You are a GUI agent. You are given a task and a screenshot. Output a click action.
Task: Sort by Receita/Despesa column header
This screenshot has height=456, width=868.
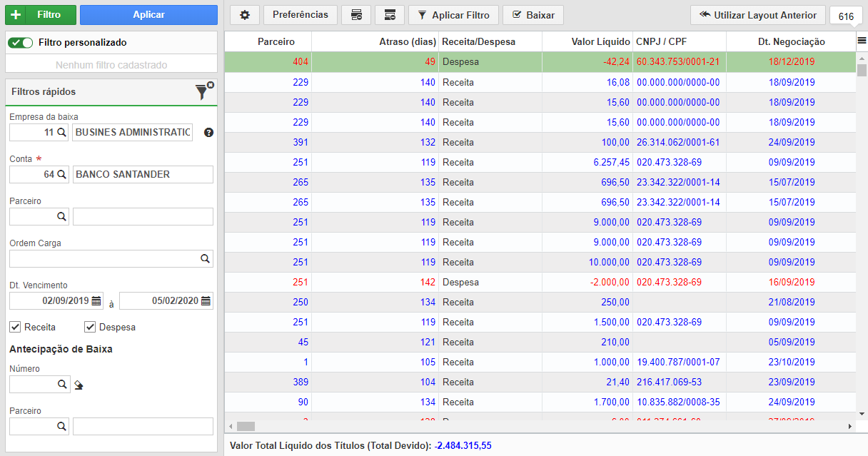click(490, 41)
